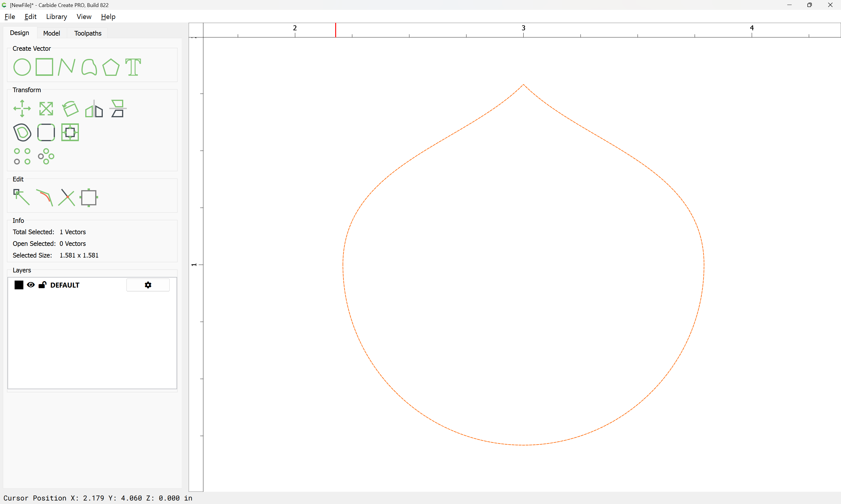Open the Resize/Scale tool
841x504 pixels.
point(46,109)
